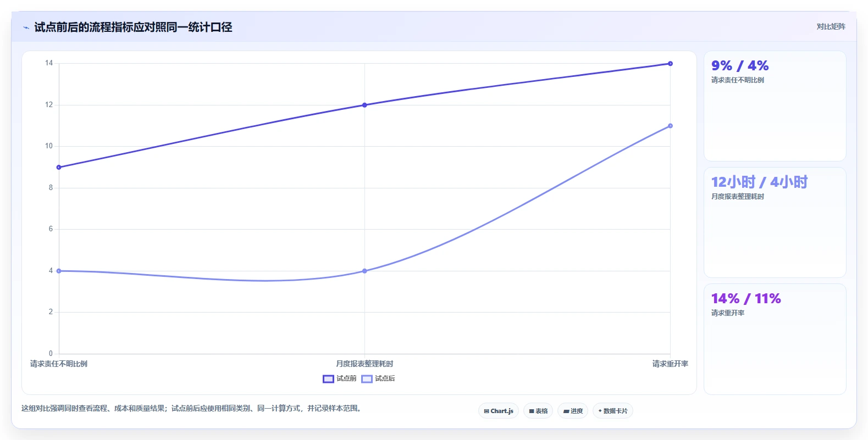The width and height of the screenshot is (868, 440).
Task: Click the y-axis tick label 6
Action: click(x=51, y=229)
